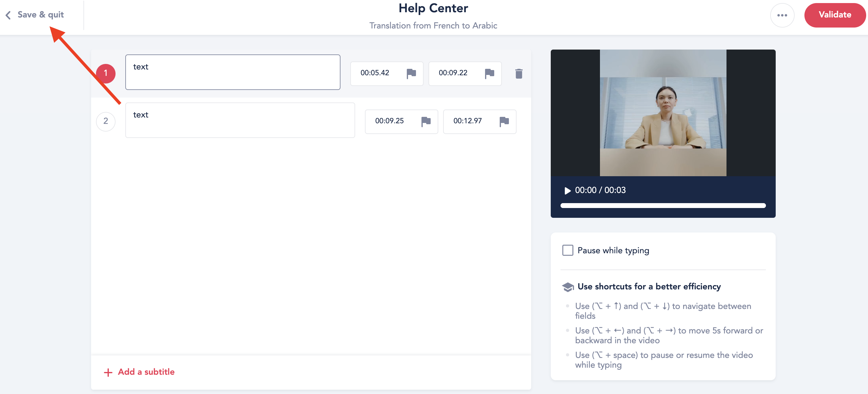Click the plus icon beside Add a subtitle
This screenshot has height=394, width=868.
[108, 372]
